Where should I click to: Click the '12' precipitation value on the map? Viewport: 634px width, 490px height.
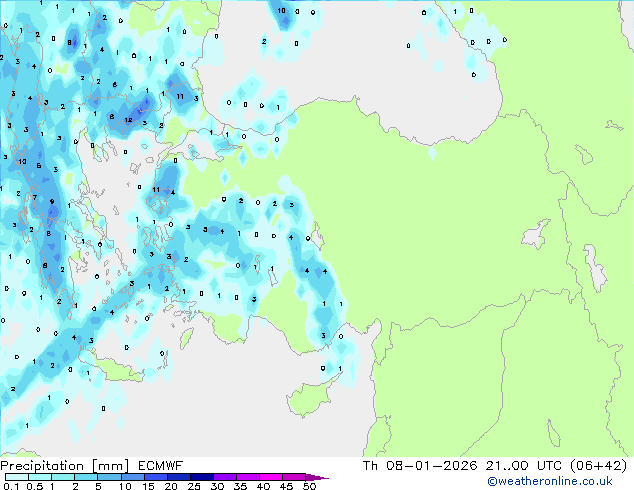pos(129,120)
